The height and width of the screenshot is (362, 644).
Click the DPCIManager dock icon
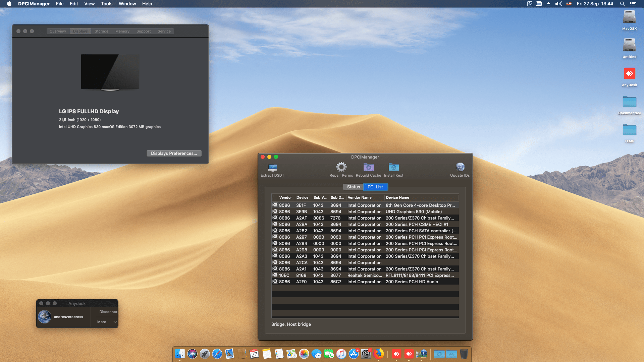[421, 354]
